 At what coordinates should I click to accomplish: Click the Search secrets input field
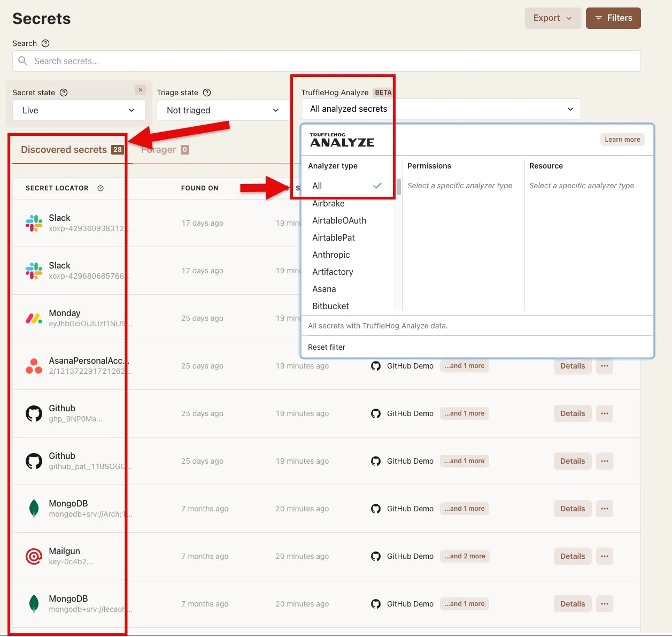(327, 61)
